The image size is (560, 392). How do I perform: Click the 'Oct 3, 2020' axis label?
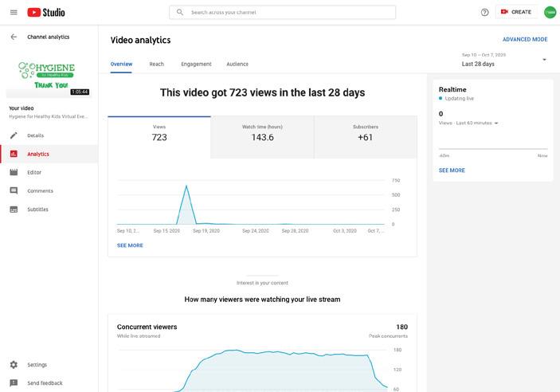click(x=345, y=231)
